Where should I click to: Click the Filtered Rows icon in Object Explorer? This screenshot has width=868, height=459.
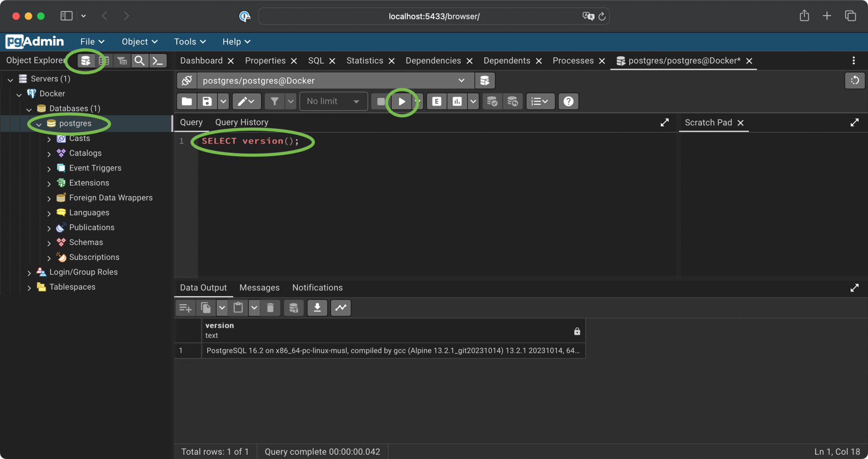click(x=122, y=61)
